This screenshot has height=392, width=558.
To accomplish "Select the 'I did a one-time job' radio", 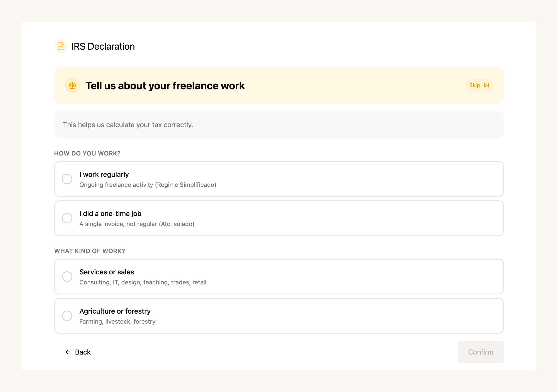I will point(67,218).
